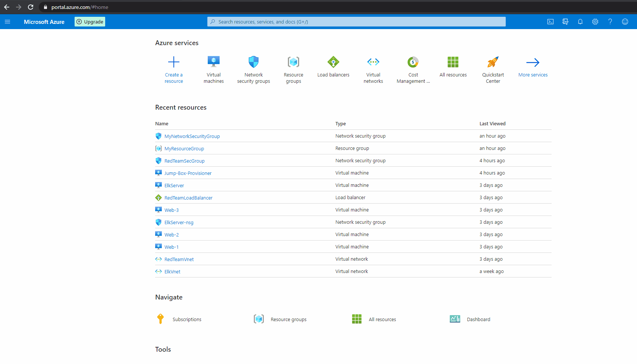Viewport: 637px width, 364px height.
Task: Open Web-3 virtual machine
Action: click(172, 210)
